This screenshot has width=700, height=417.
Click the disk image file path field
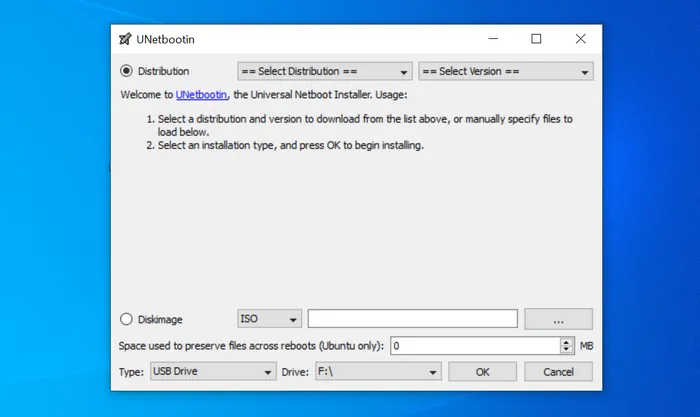point(412,319)
